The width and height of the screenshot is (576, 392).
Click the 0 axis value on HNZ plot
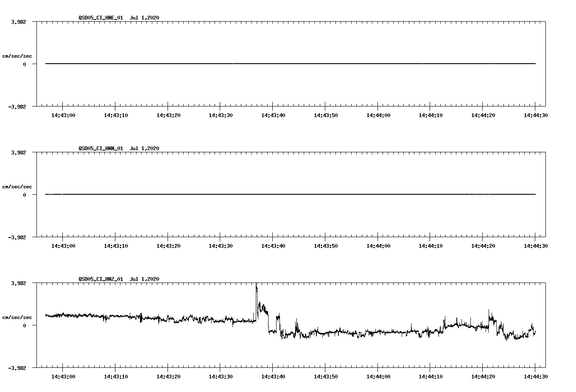25,326
